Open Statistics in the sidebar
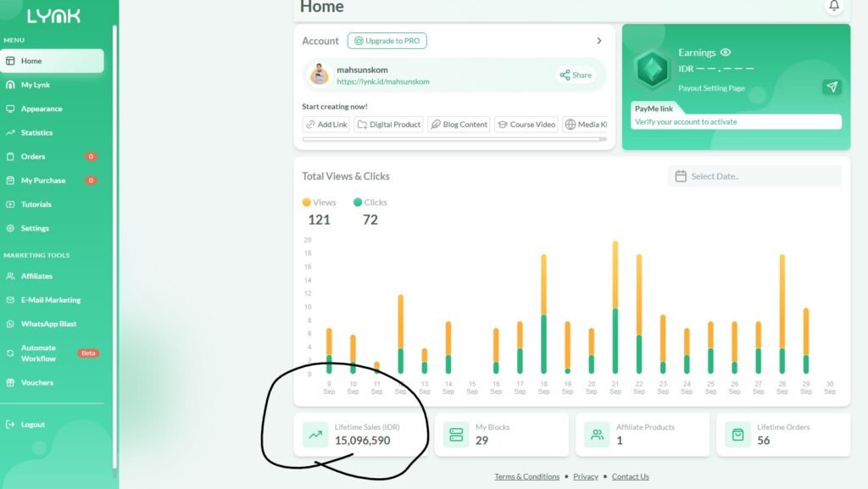This screenshot has height=489, width=868. pyautogui.click(x=36, y=133)
